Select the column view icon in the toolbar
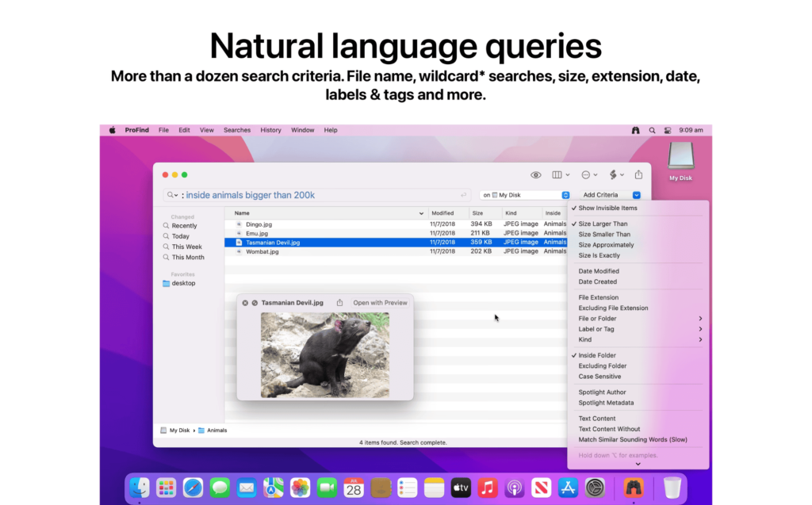 tap(558, 174)
